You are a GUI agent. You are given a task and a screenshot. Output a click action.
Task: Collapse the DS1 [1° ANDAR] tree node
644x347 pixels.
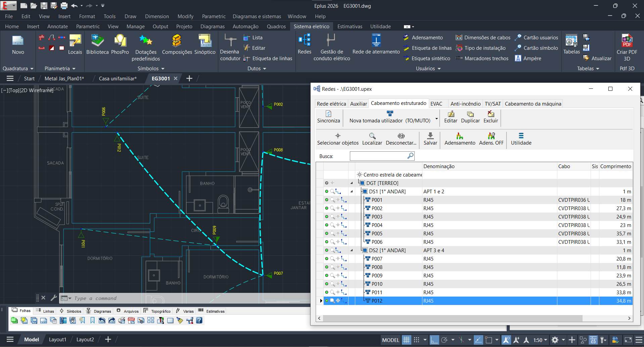(352, 192)
